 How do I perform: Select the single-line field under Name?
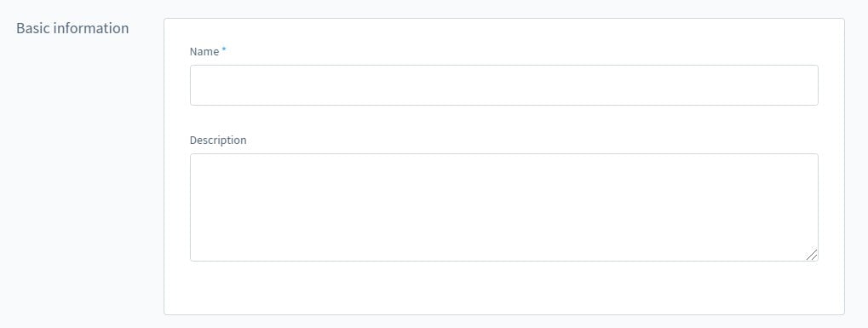(x=503, y=85)
